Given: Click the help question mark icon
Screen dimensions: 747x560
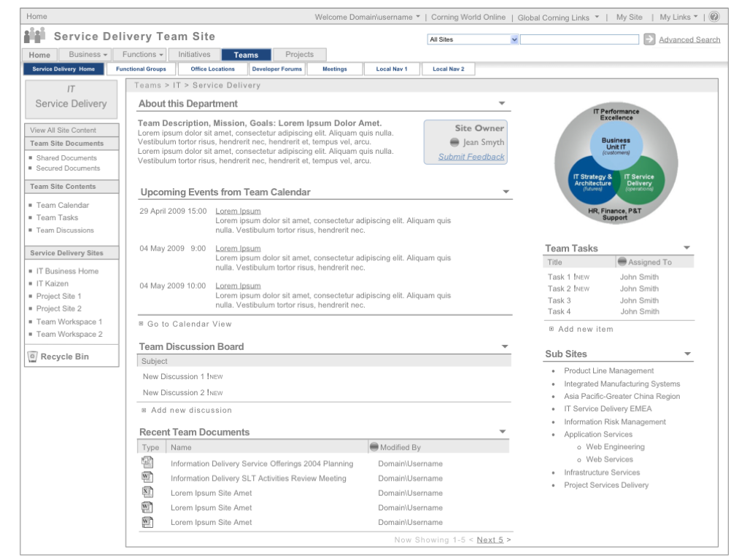Looking at the screenshot, I should (x=713, y=17).
